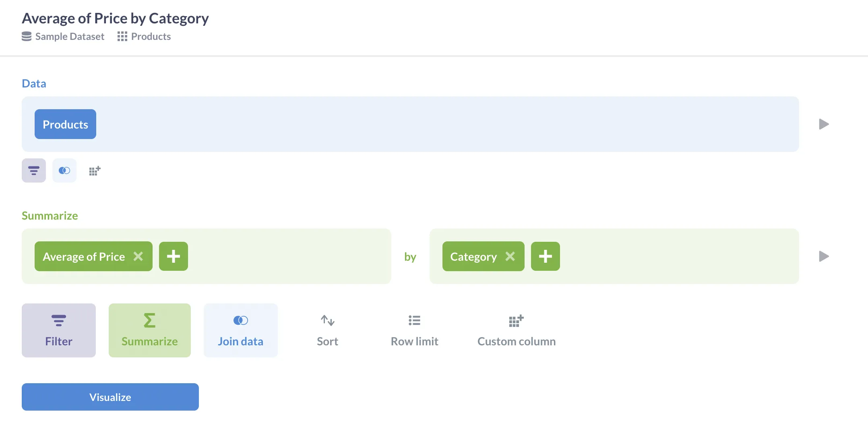Add another metric with plus button
The width and height of the screenshot is (868, 436).
point(174,256)
